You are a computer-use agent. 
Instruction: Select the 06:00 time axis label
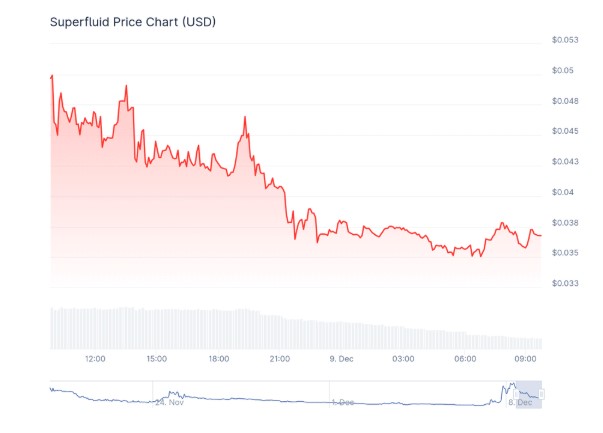pyautogui.click(x=465, y=358)
